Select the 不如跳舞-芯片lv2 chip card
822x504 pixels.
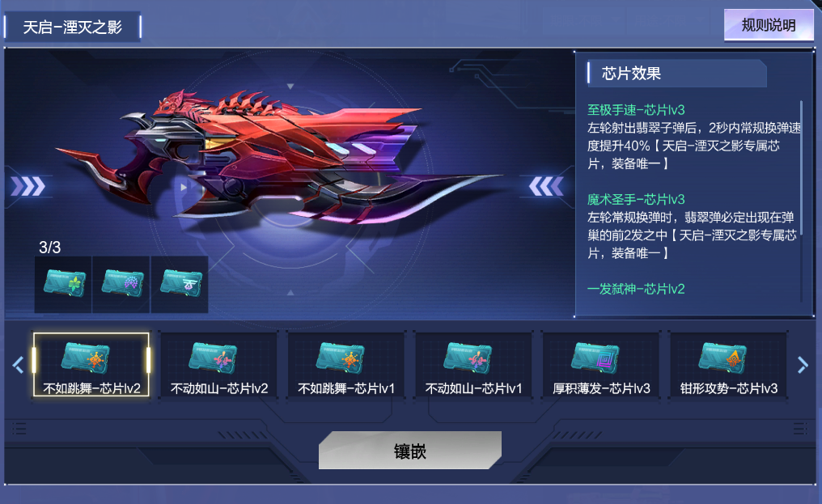tap(91, 365)
